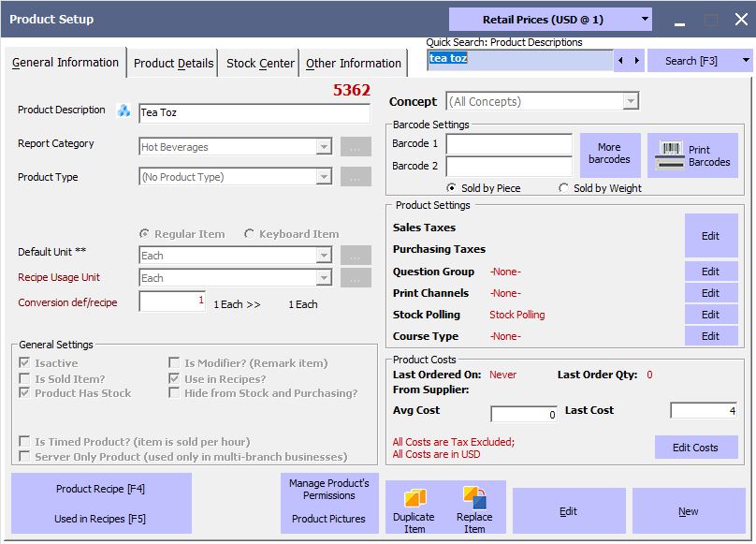
Task: Click the Barcode 2 input field
Action: click(x=509, y=166)
